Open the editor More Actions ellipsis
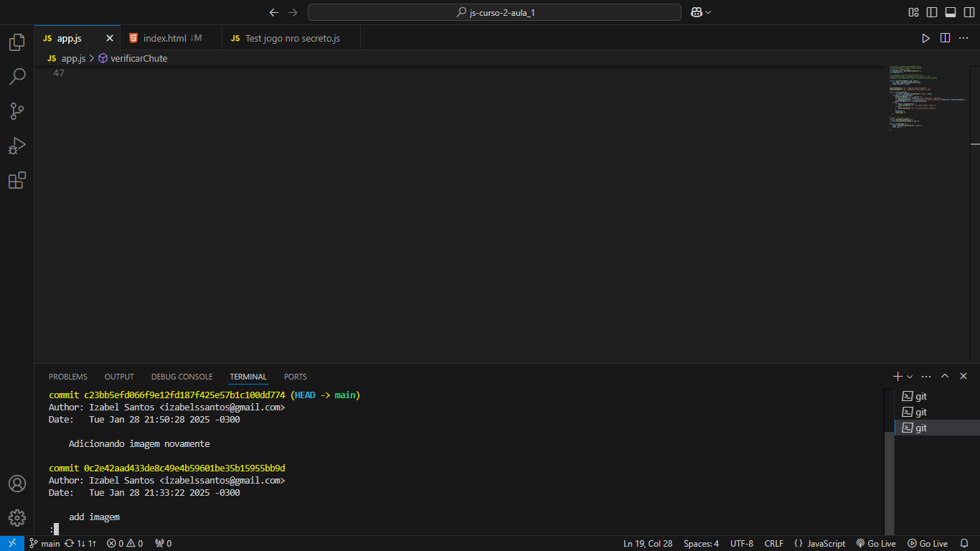This screenshot has height=551, width=980. tap(964, 38)
